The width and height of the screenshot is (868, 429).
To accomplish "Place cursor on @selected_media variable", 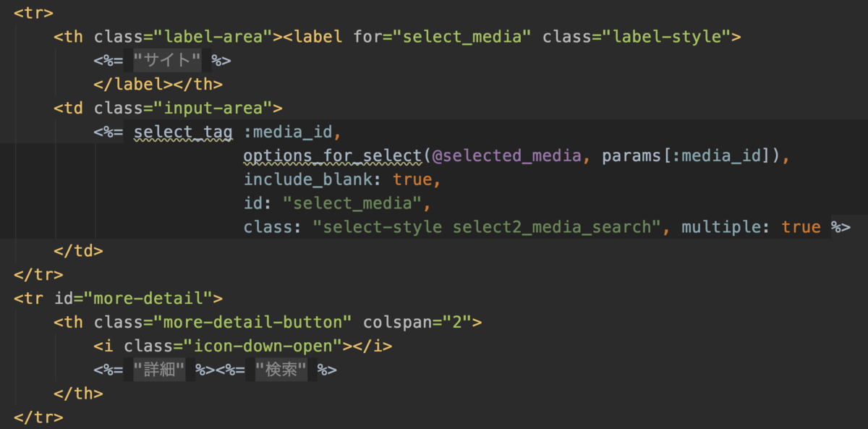I will point(506,155).
